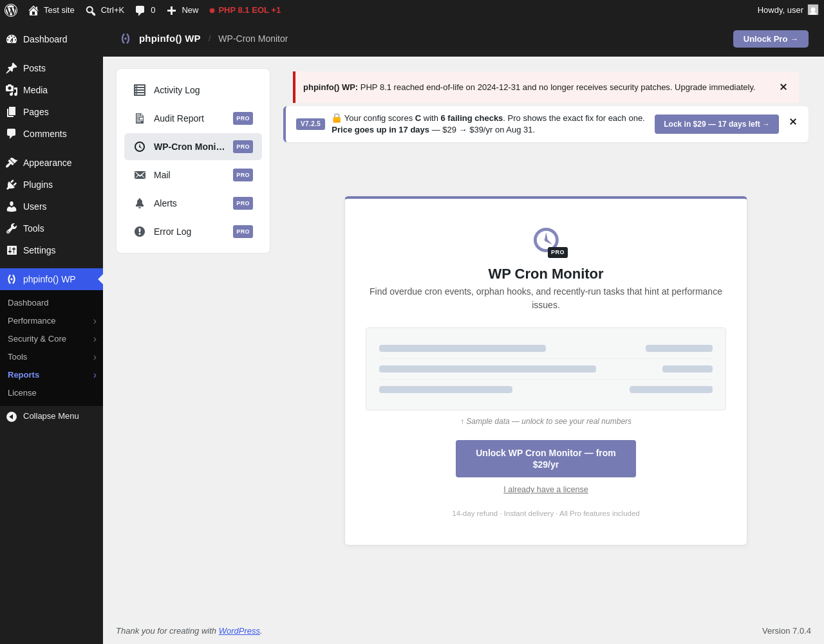
Task: Click the PRO badge beside Audit Report
Action: tap(243, 118)
